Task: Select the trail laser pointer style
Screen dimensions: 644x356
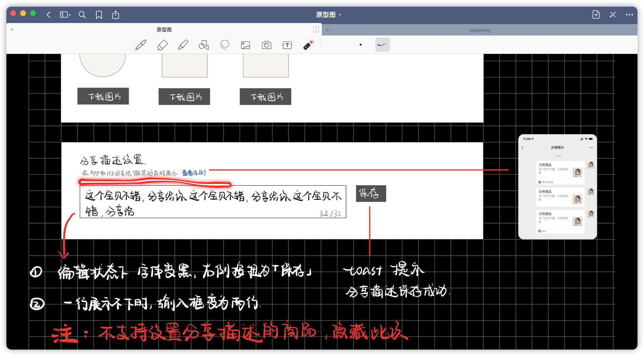Action: pos(382,45)
